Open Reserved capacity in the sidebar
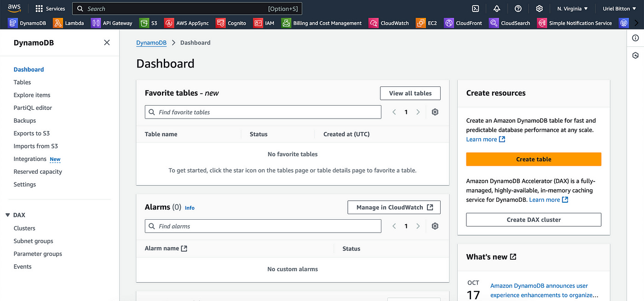Image resolution: width=644 pixels, height=301 pixels. point(38,172)
